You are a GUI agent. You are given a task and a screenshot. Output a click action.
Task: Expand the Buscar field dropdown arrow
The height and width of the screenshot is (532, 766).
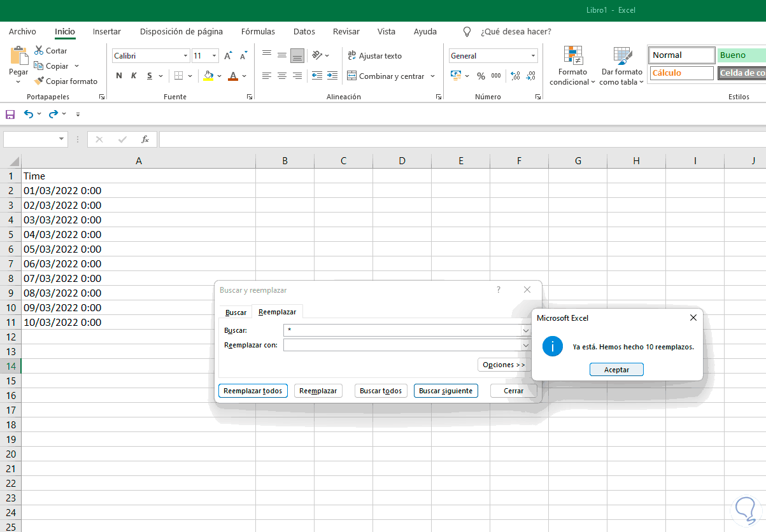point(526,331)
